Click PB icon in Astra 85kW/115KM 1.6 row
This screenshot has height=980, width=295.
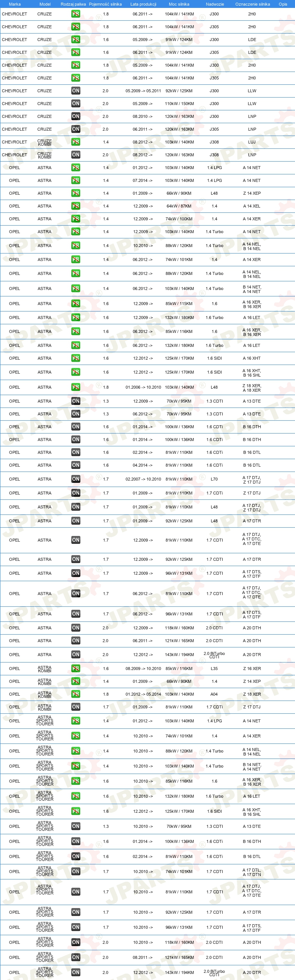pyautogui.click(x=76, y=304)
